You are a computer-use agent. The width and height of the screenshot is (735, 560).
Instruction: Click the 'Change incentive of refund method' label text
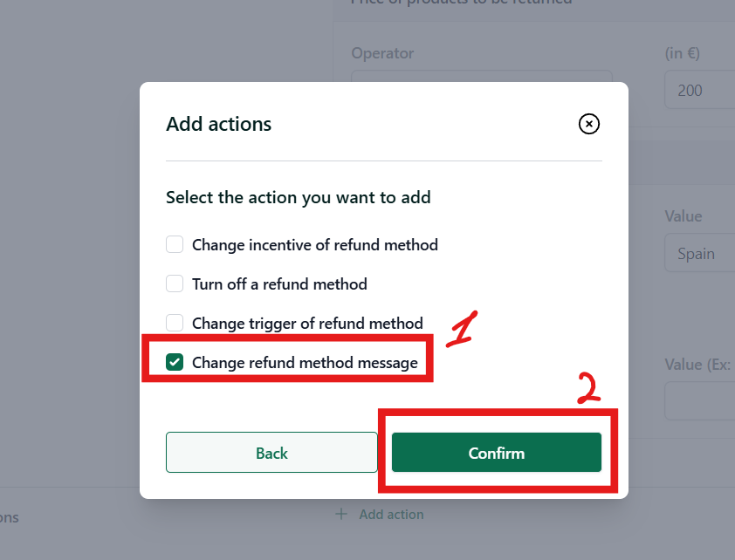pyautogui.click(x=315, y=245)
